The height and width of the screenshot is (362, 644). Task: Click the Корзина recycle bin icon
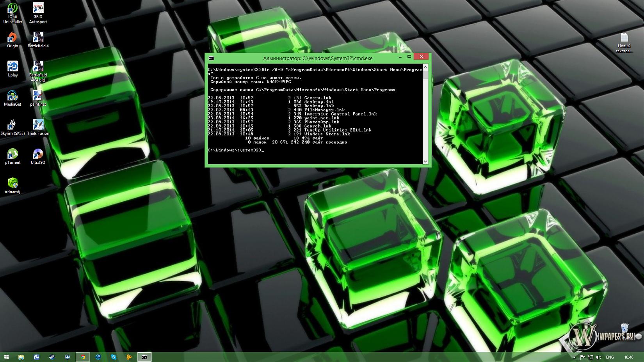pyautogui.click(x=624, y=332)
